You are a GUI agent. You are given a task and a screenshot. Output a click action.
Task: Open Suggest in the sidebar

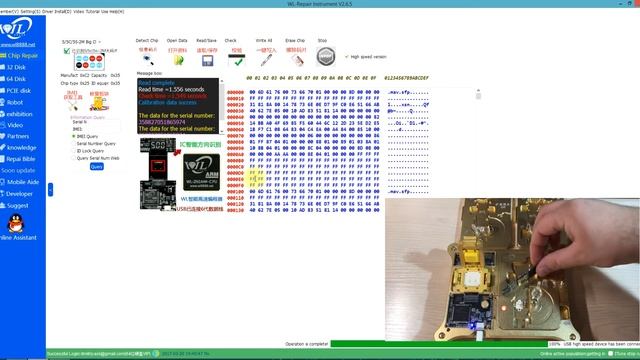[x=15, y=206]
